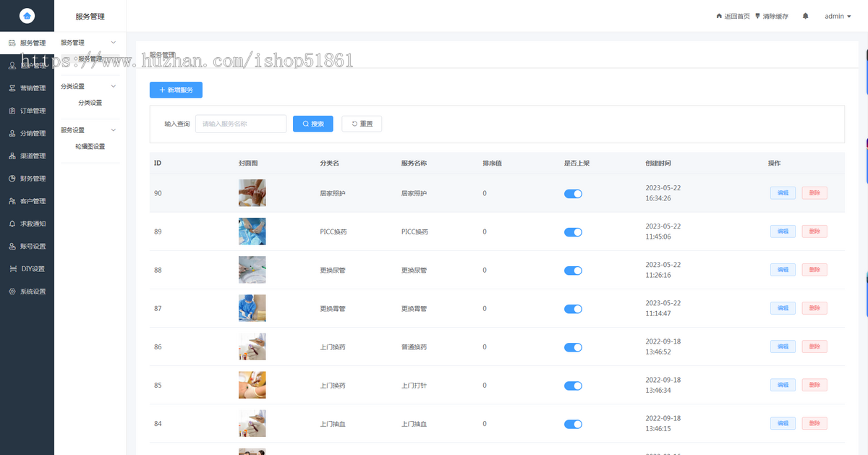Open 账号设置 sidebar icon

click(x=12, y=246)
